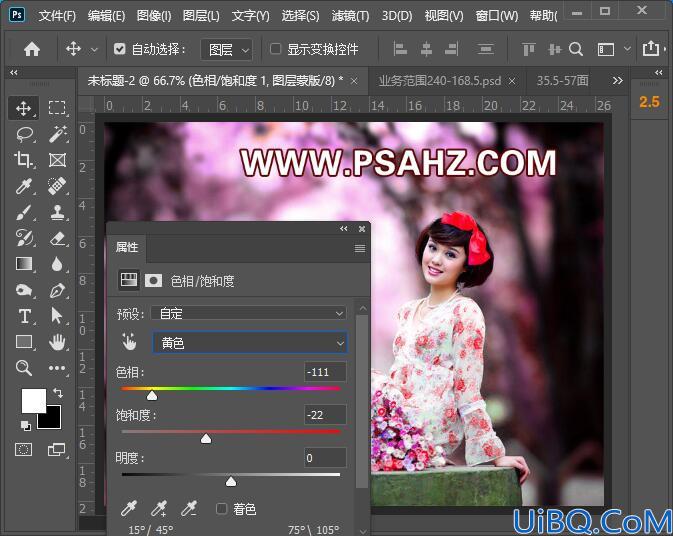Align right edges in options bar
Viewport: 673px width, 536px height.
click(451, 49)
